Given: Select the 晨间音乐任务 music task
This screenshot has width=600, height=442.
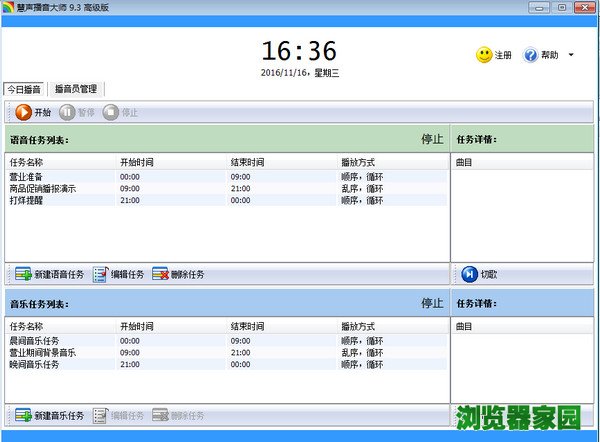Looking at the screenshot, I should coord(34,341).
